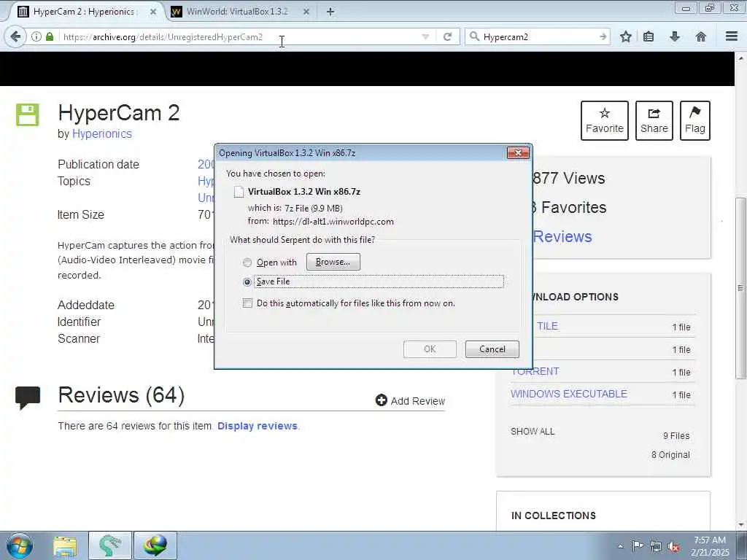Open the WINDOWS EXECUTABLE download option
Screen dimensions: 747x560
tap(569, 394)
